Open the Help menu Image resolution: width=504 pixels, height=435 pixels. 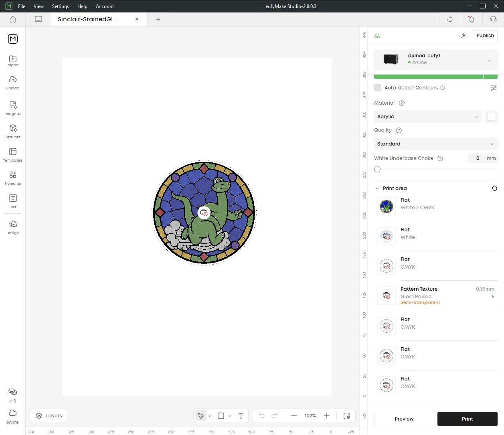point(82,6)
